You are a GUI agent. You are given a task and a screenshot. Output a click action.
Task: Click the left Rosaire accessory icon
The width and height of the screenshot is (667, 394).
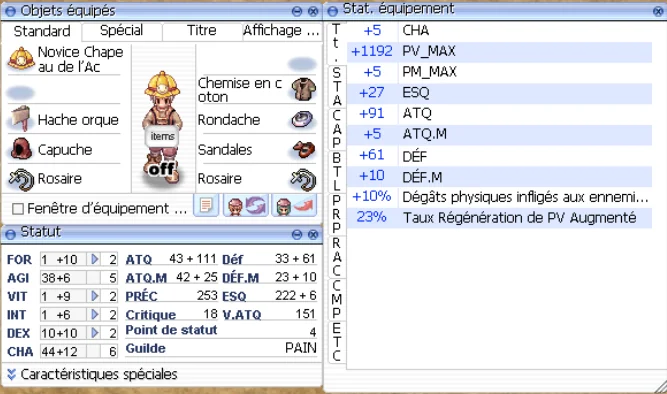(x=21, y=179)
